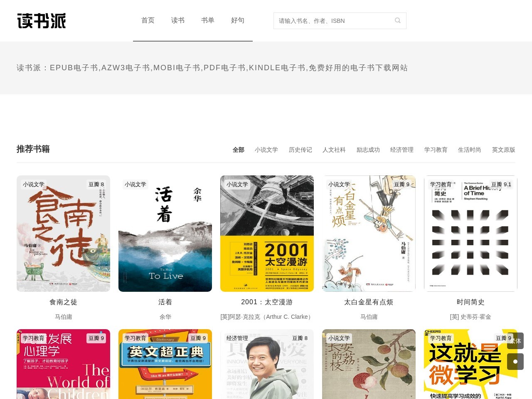Select the 小说文学 category tab
Image resolution: width=532 pixels, height=399 pixels.
click(x=266, y=150)
